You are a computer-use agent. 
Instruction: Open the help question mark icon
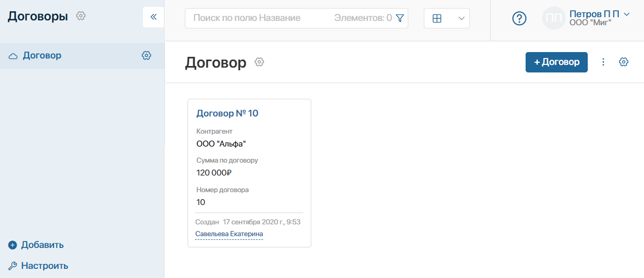(x=519, y=18)
